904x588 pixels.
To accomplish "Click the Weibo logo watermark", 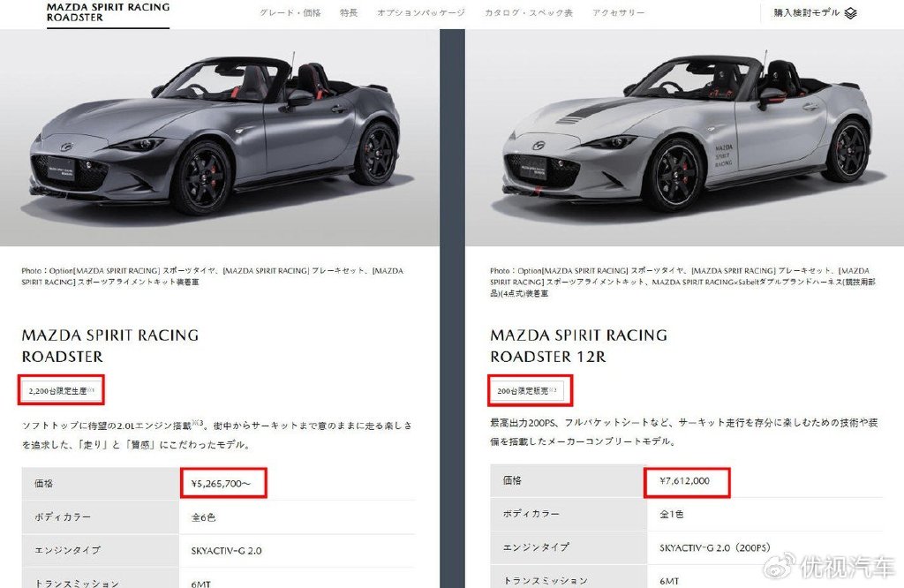I will [780, 566].
